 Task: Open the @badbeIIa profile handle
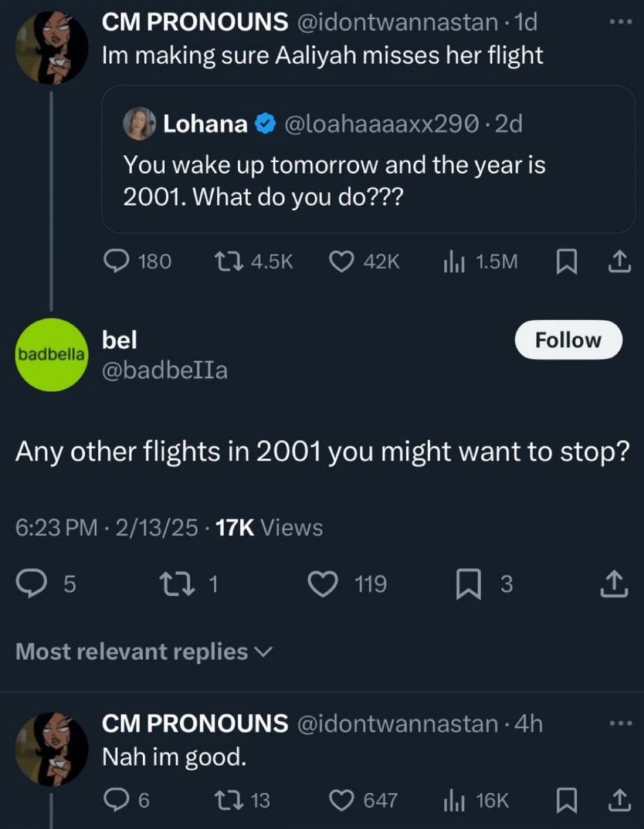(x=165, y=370)
